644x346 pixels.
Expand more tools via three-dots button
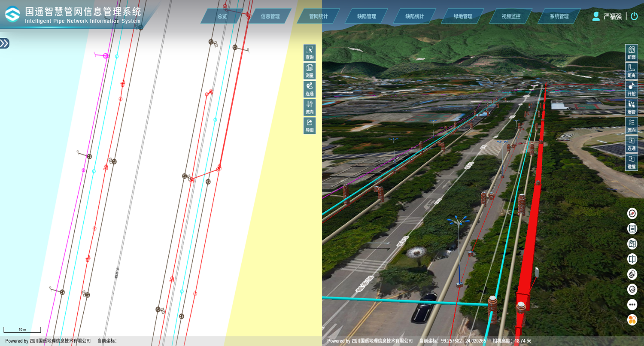pos(632,305)
